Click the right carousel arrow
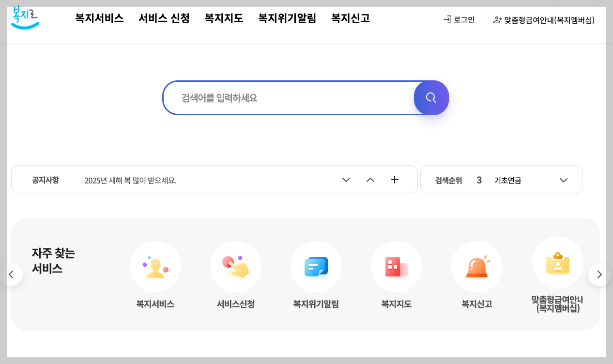The width and height of the screenshot is (613, 364). 599,274
